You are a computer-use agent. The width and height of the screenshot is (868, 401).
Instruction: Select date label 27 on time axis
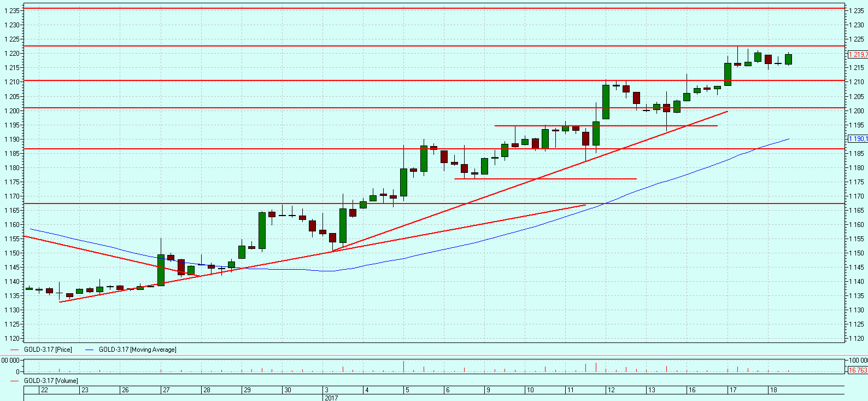166,390
